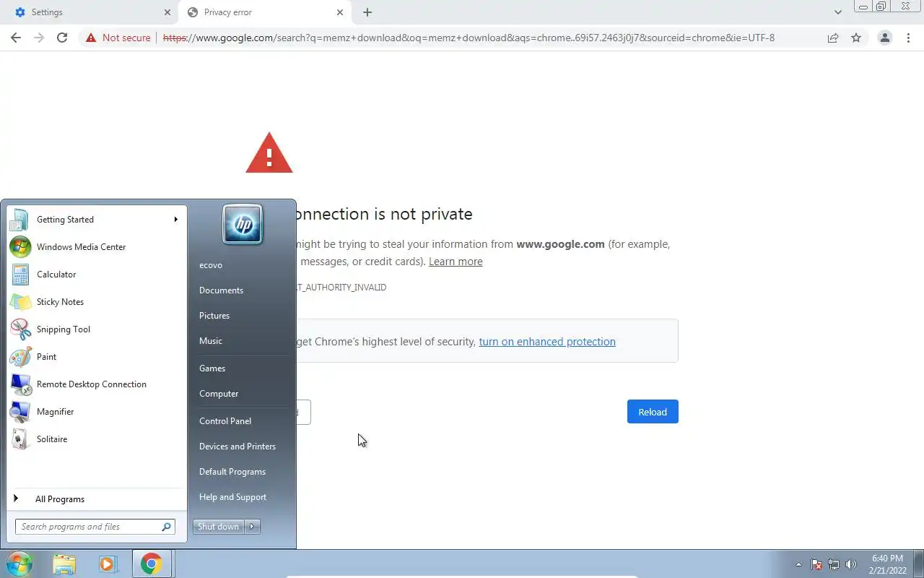
Task: Click the URL in the address bar
Action: [x=468, y=38]
